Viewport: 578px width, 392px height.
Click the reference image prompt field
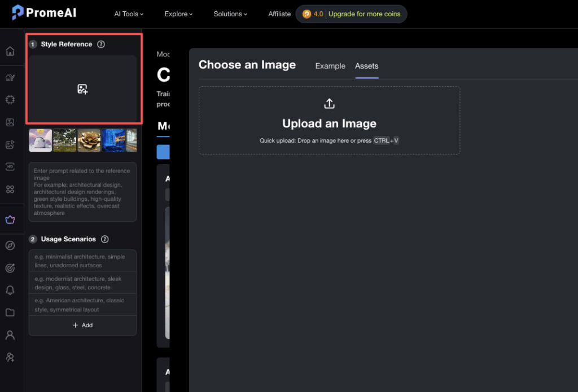pos(82,192)
